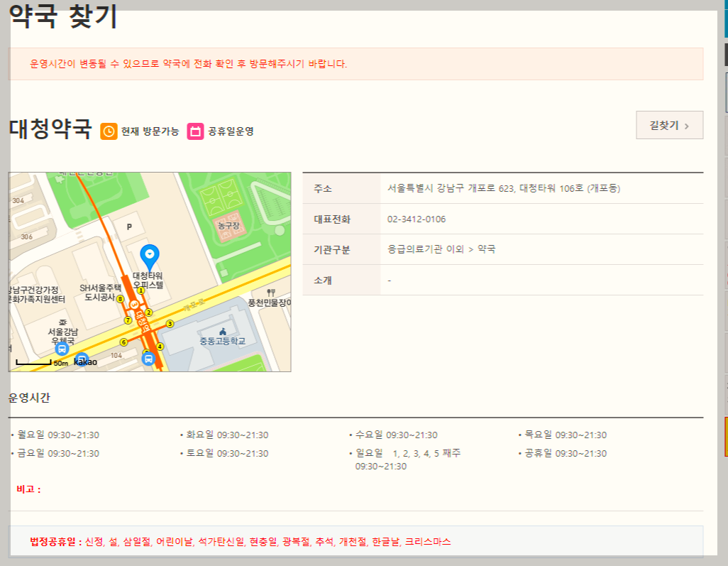The image size is (728, 566).
Task: Select subway exit marker number 1 on the map
Action: [140, 291]
